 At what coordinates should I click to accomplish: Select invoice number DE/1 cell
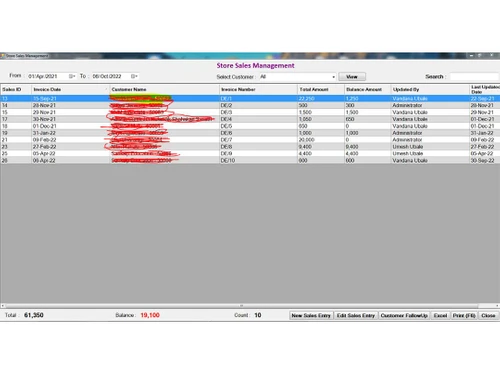pyautogui.click(x=258, y=99)
